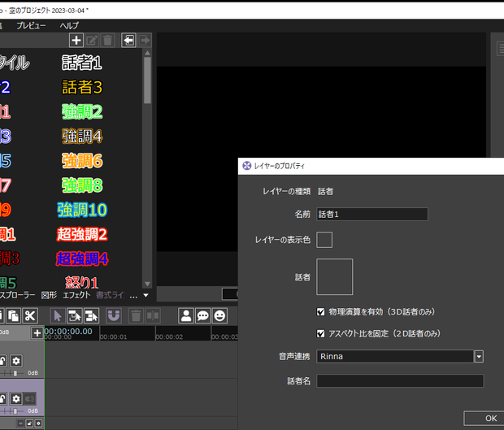Screen dimensions: 504x430
Task: Click the split object icon
Action: [x=153, y=316]
